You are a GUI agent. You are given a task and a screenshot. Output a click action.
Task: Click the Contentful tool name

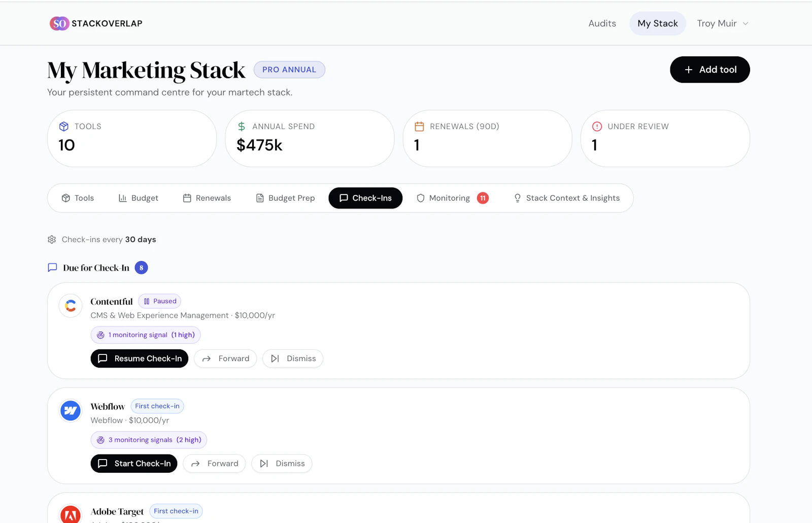tap(112, 302)
